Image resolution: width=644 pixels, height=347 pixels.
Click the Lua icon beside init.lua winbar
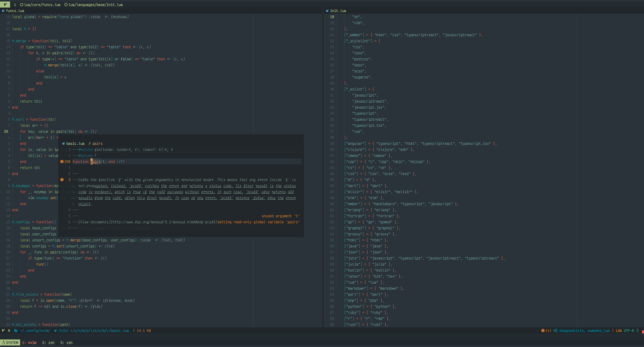327,11
